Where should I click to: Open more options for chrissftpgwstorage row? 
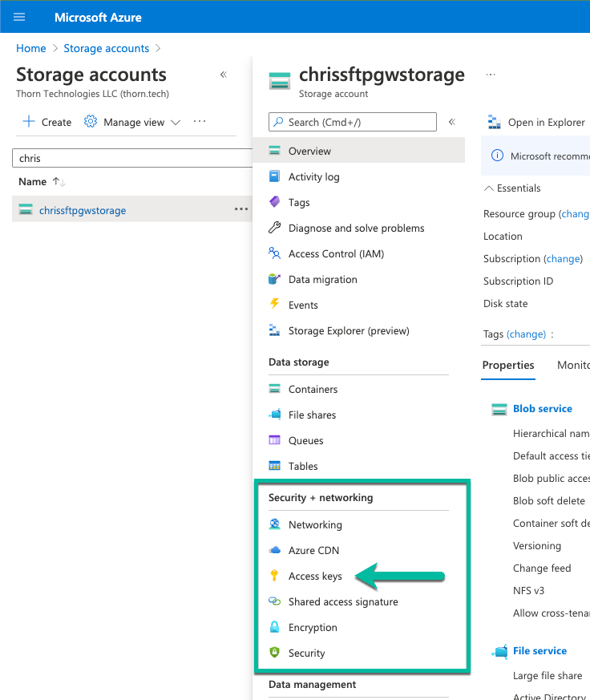[x=240, y=209]
